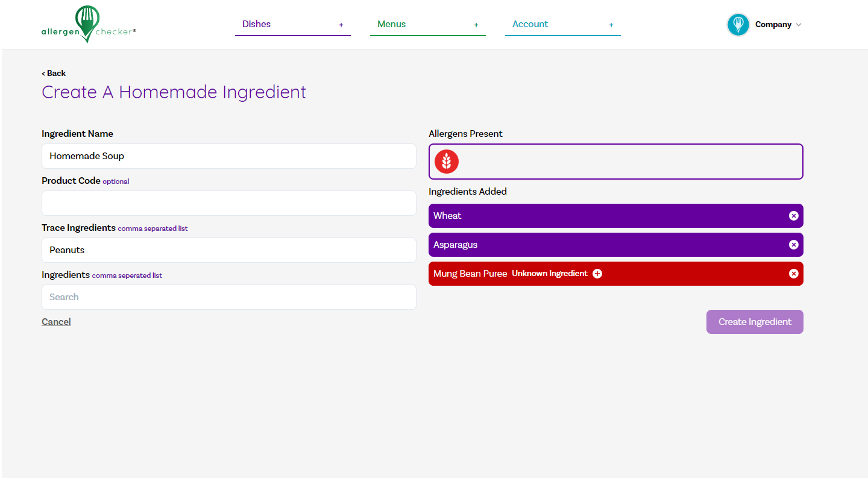
Task: Expand Dishes with the plus icon
Action: [341, 25]
